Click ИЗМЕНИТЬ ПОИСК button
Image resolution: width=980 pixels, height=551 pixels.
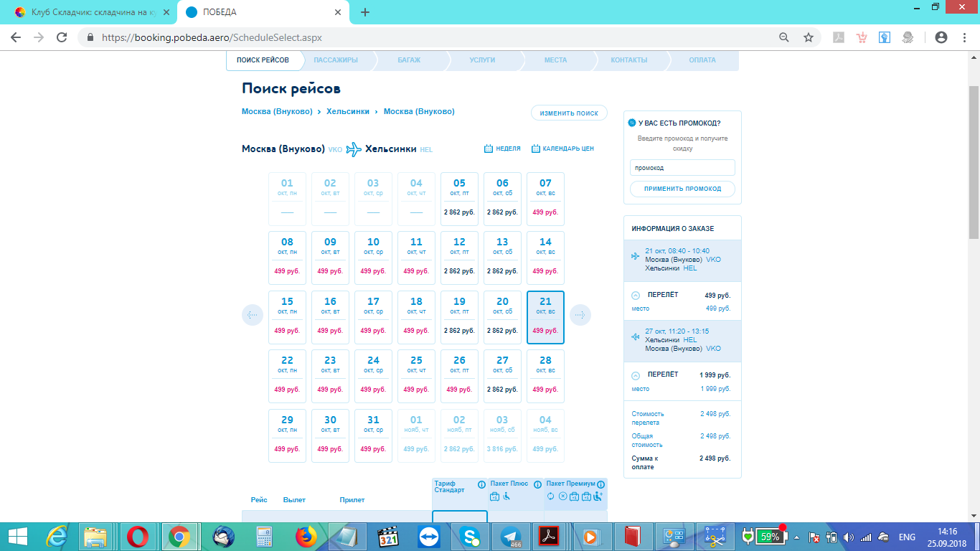coord(569,113)
